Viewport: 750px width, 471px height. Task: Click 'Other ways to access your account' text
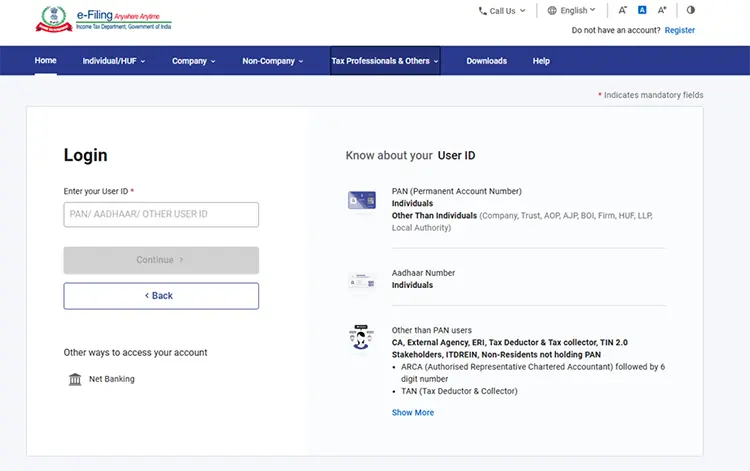[135, 352]
